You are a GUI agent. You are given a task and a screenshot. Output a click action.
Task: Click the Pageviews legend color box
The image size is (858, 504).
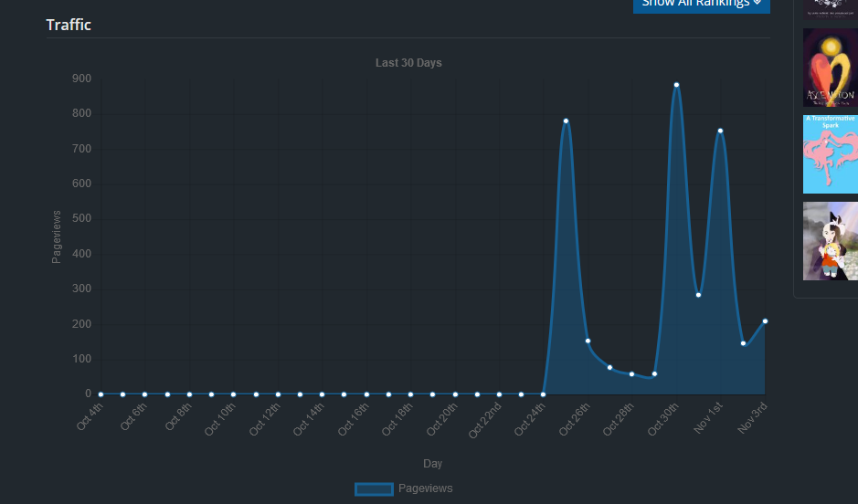click(x=374, y=488)
